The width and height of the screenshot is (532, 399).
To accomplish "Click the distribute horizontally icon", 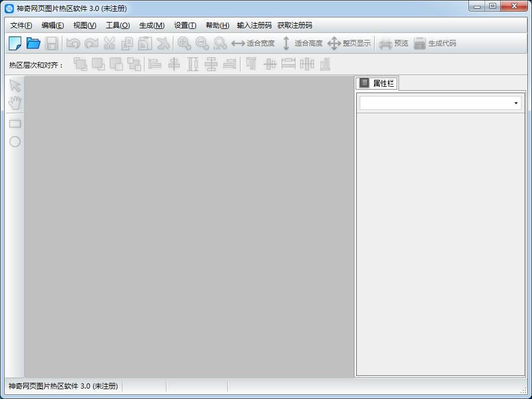I will (210, 64).
